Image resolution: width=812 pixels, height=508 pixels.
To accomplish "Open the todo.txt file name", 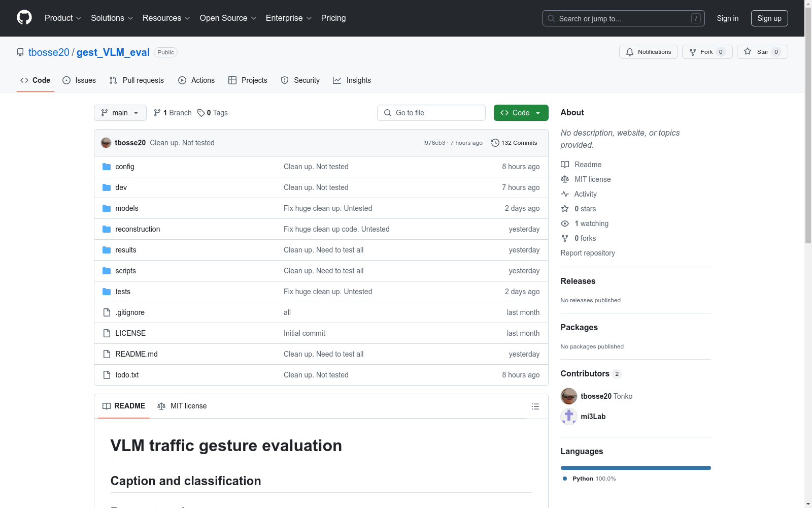I will pos(127,375).
